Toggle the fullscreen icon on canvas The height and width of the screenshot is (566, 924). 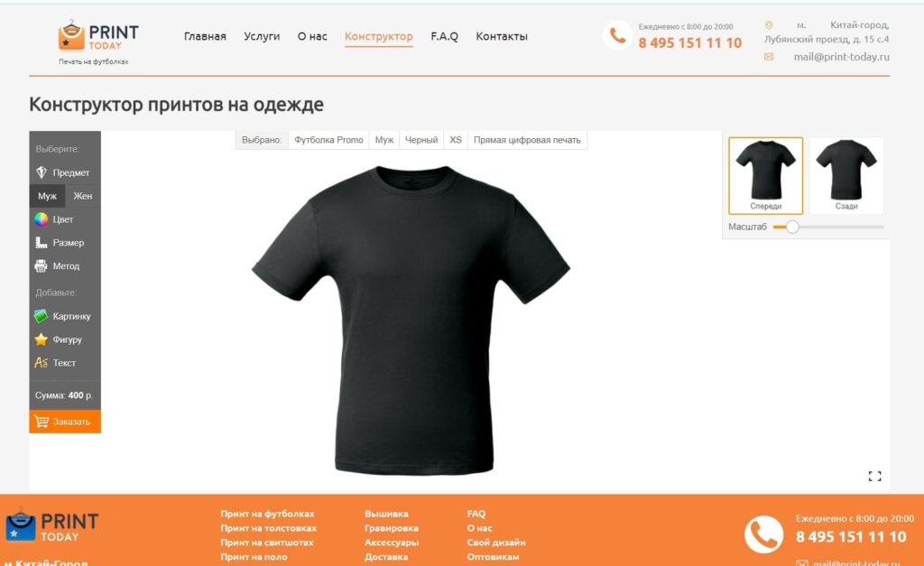pyautogui.click(x=874, y=476)
